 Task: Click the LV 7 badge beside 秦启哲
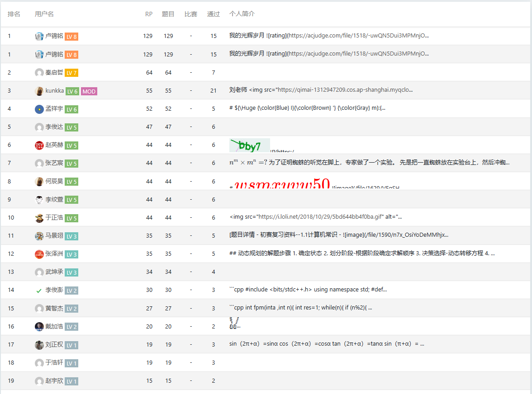point(71,73)
